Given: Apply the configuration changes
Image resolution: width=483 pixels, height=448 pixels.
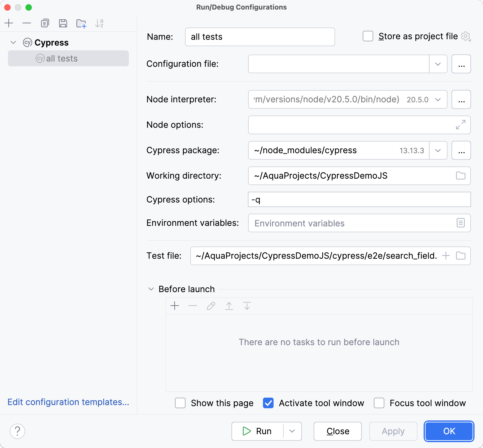Looking at the screenshot, I should coord(393,431).
